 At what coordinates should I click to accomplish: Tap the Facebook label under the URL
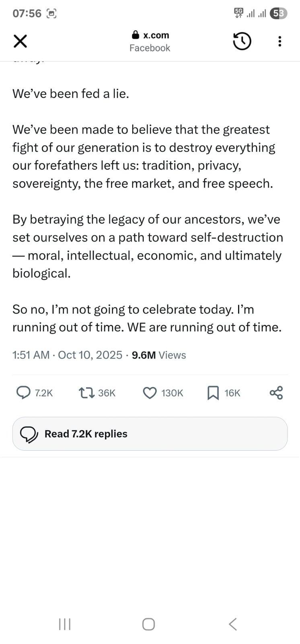[x=150, y=48]
